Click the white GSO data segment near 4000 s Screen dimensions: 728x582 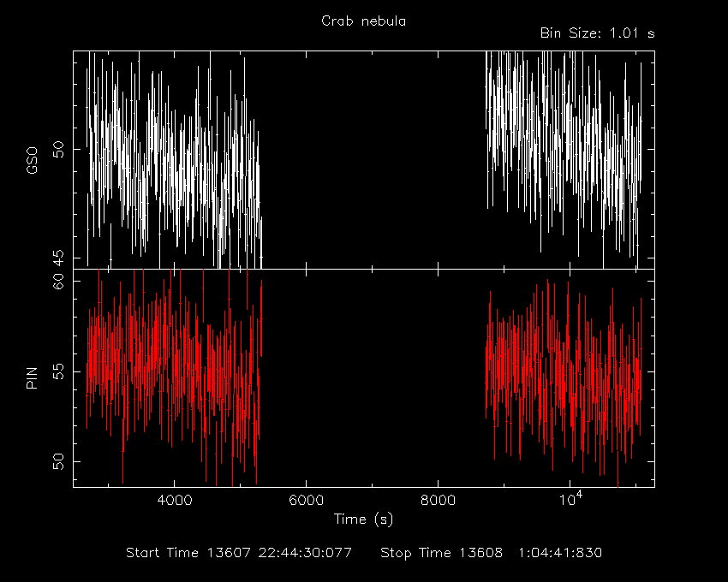click(x=175, y=160)
